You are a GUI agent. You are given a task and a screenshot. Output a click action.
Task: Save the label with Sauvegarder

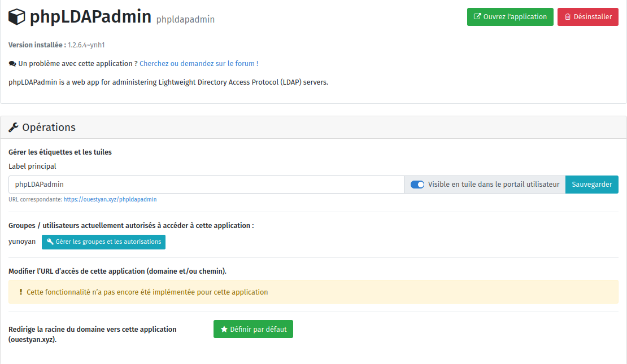coord(591,185)
